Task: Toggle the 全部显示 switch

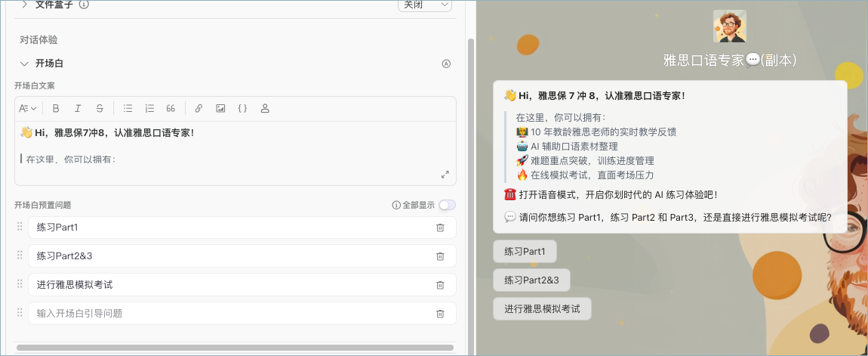Action: click(x=448, y=205)
